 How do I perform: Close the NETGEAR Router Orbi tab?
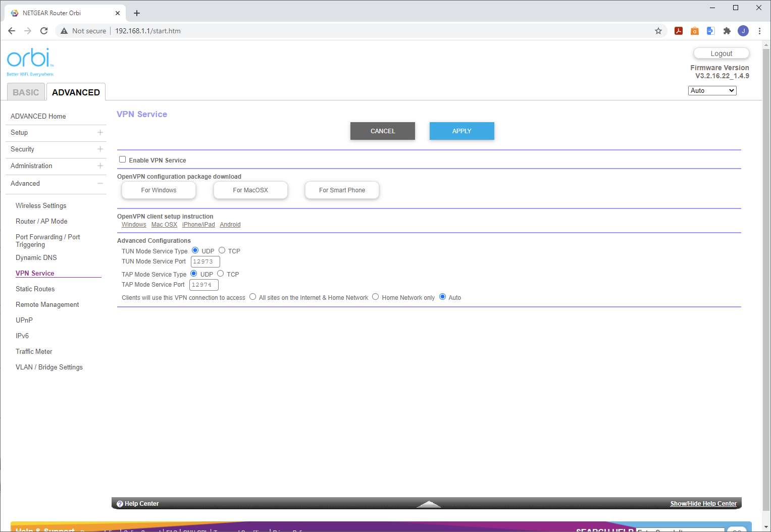pos(118,13)
